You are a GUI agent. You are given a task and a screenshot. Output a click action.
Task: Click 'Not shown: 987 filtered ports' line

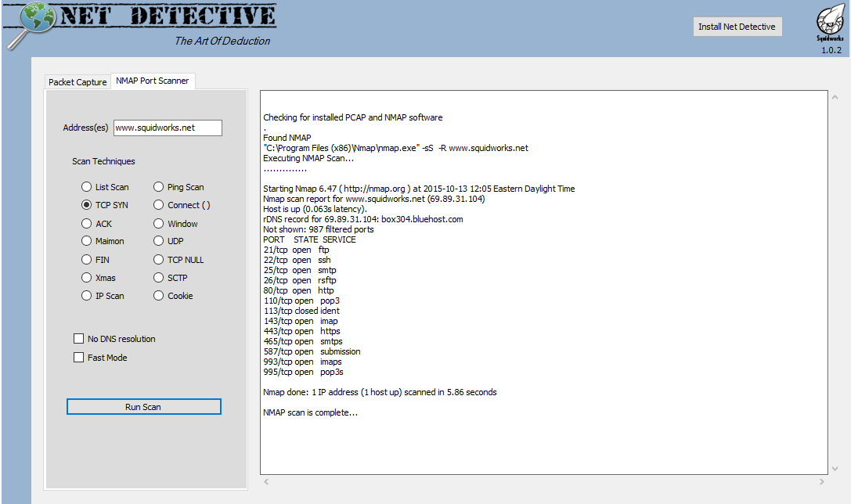[319, 229]
